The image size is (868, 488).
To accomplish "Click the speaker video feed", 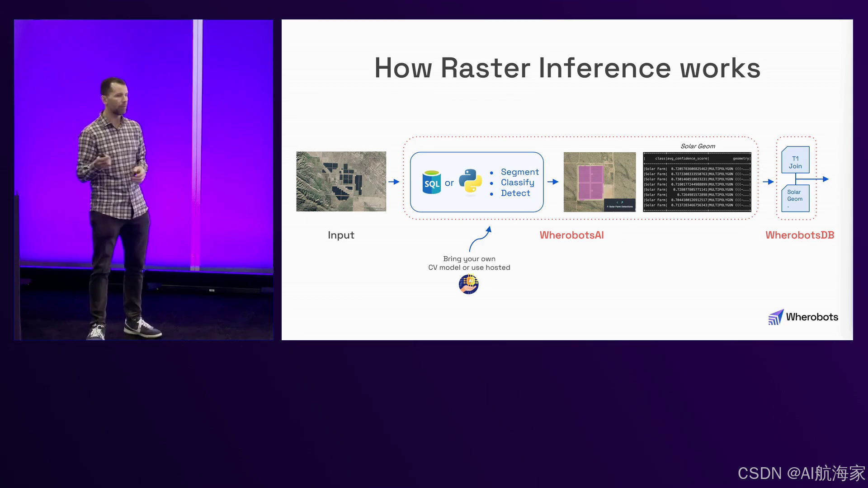I will click(143, 180).
